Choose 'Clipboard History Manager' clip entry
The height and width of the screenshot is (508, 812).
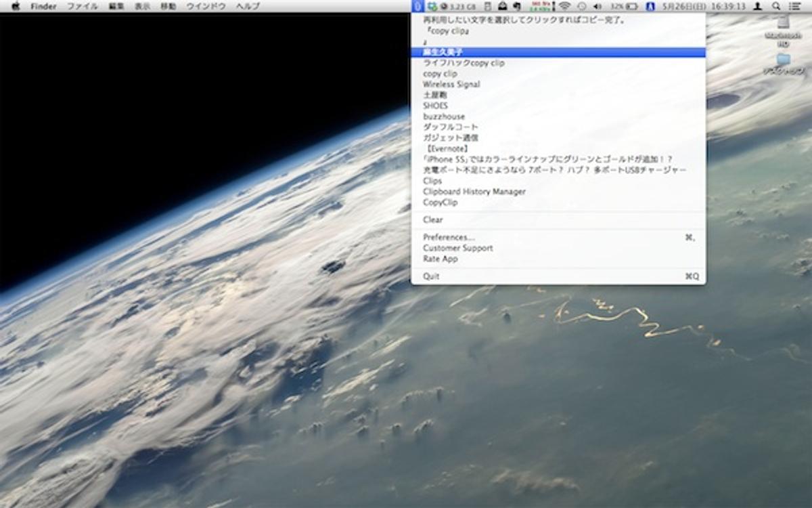(x=474, y=192)
